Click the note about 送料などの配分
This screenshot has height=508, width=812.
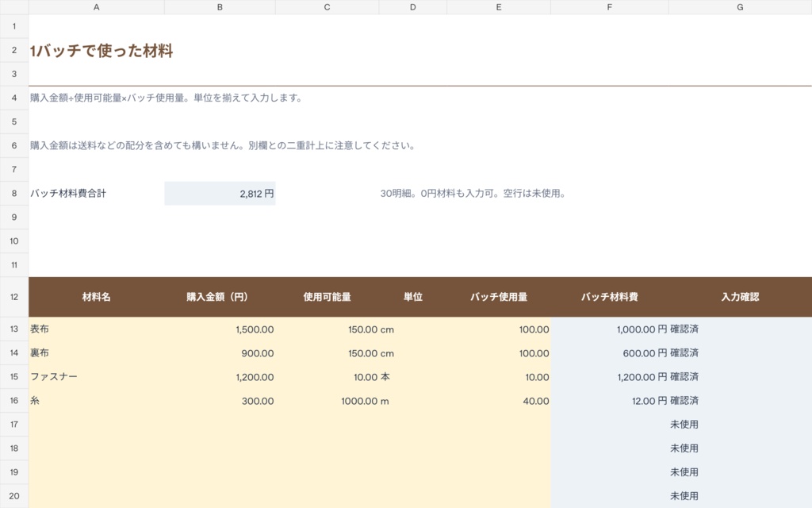click(223, 146)
